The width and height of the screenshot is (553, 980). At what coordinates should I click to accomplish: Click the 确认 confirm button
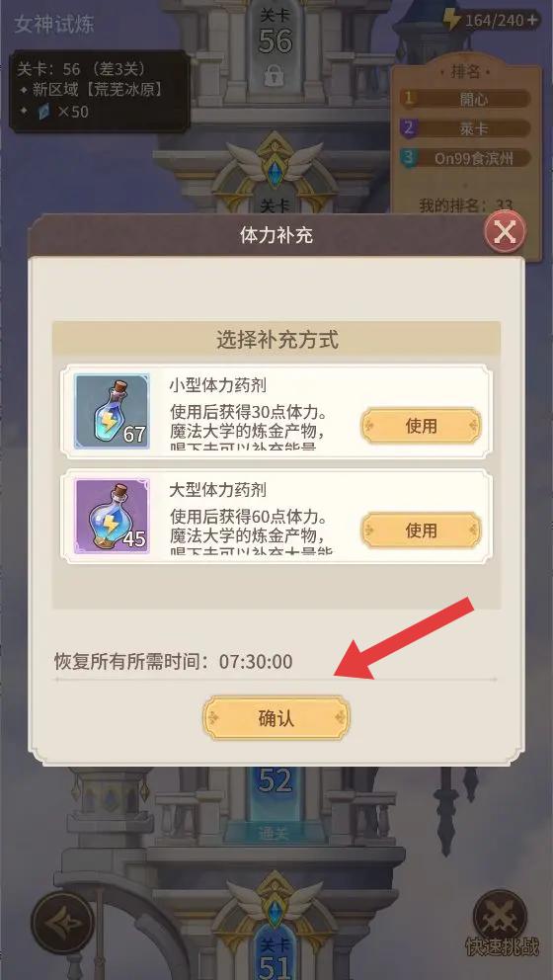[276, 718]
